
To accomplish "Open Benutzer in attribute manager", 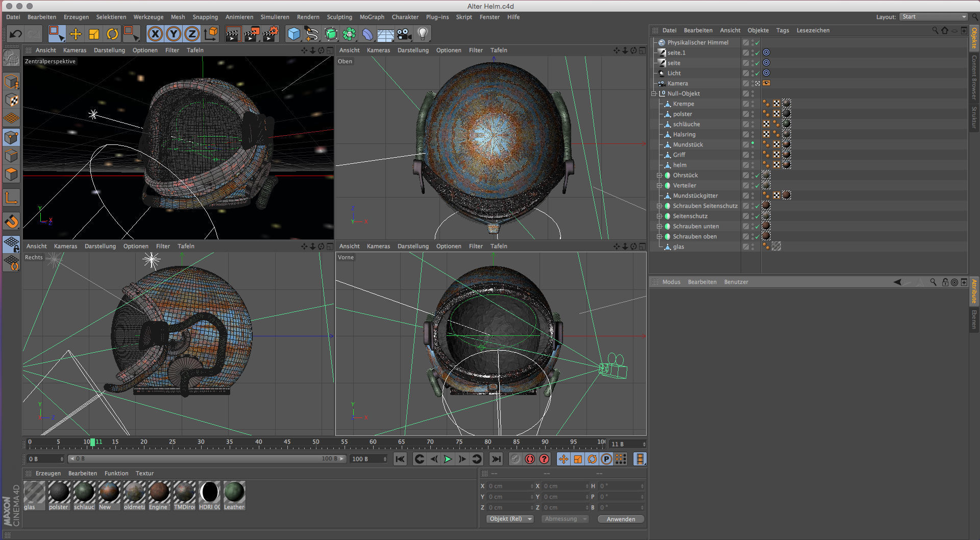I will (x=736, y=282).
